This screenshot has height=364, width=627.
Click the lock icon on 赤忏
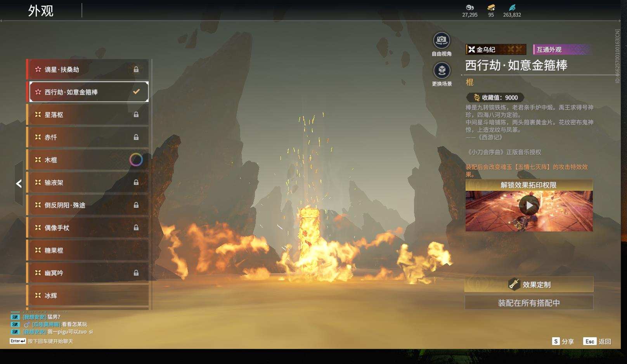[136, 137]
